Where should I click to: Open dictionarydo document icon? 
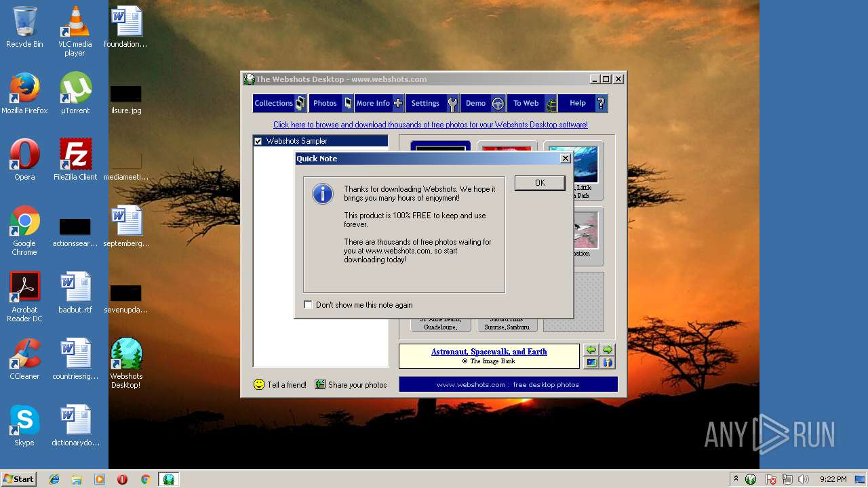click(75, 426)
